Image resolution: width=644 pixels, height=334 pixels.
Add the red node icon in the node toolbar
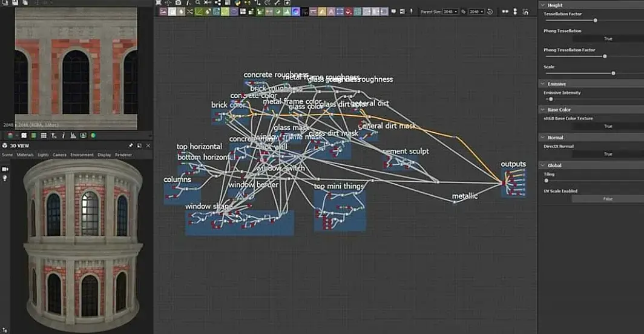coord(349,12)
